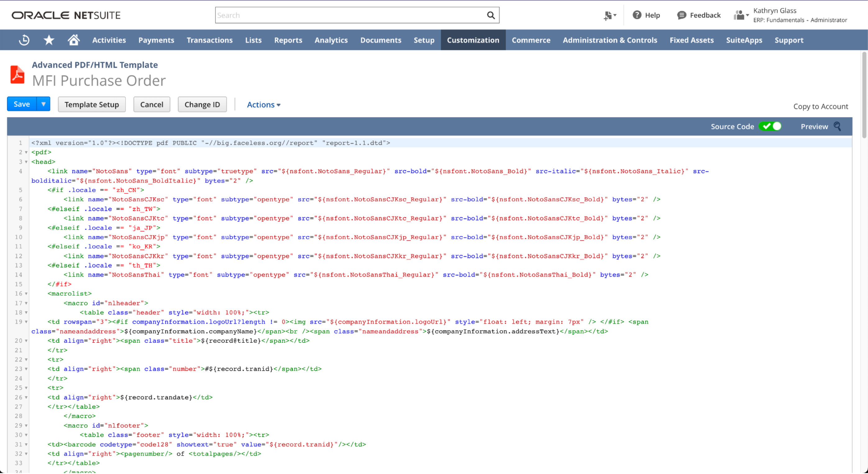This screenshot has width=868, height=474.
Task: Collapse the macrolist fold on line 16
Action: (x=26, y=294)
